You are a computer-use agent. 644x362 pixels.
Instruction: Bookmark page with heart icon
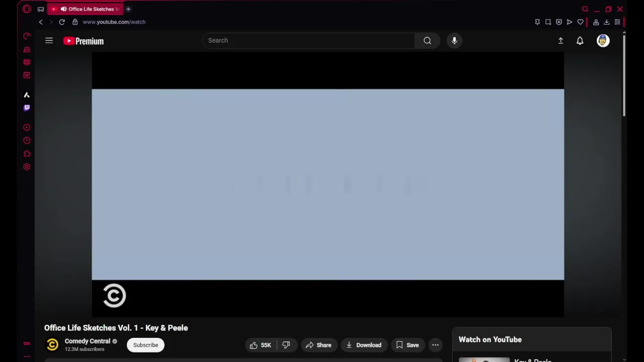point(580,22)
